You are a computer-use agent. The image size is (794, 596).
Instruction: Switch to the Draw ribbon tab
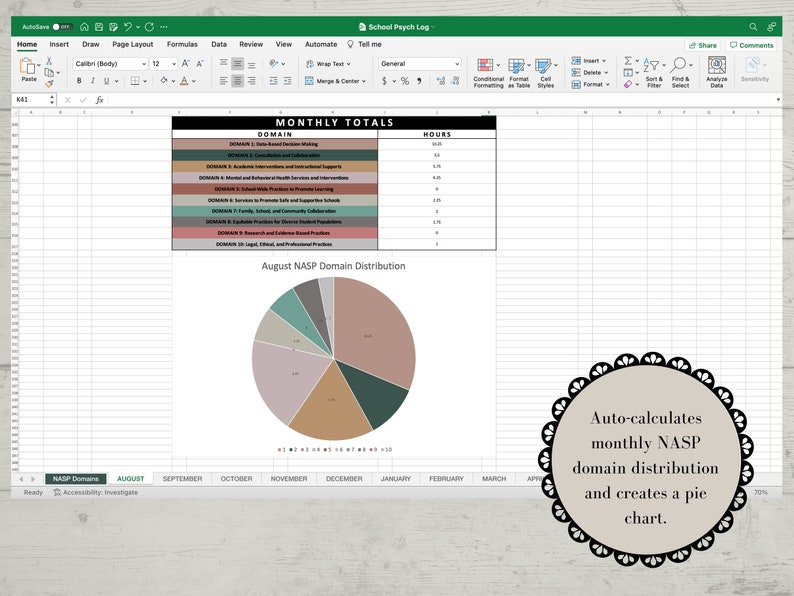(91, 45)
